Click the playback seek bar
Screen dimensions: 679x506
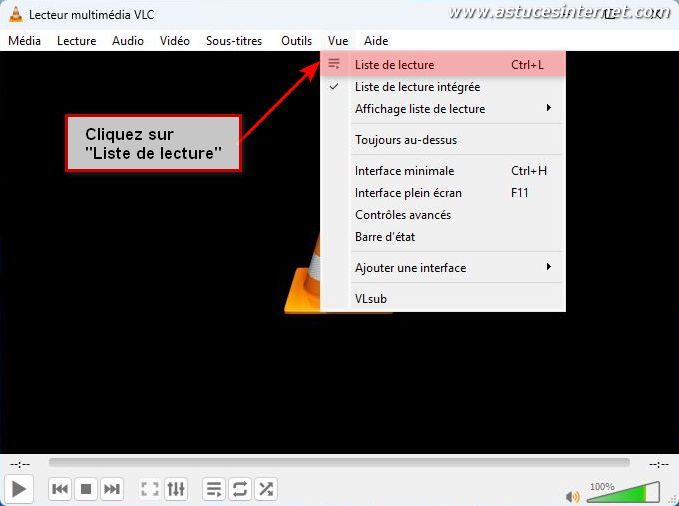(339, 463)
